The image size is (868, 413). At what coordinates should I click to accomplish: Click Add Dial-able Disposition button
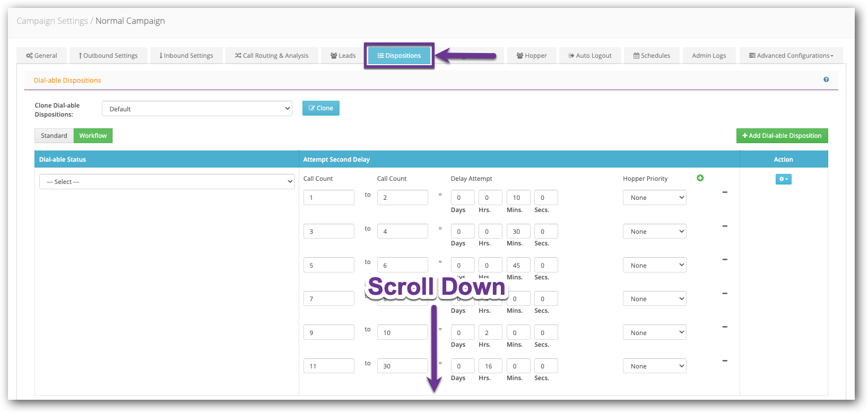click(782, 136)
